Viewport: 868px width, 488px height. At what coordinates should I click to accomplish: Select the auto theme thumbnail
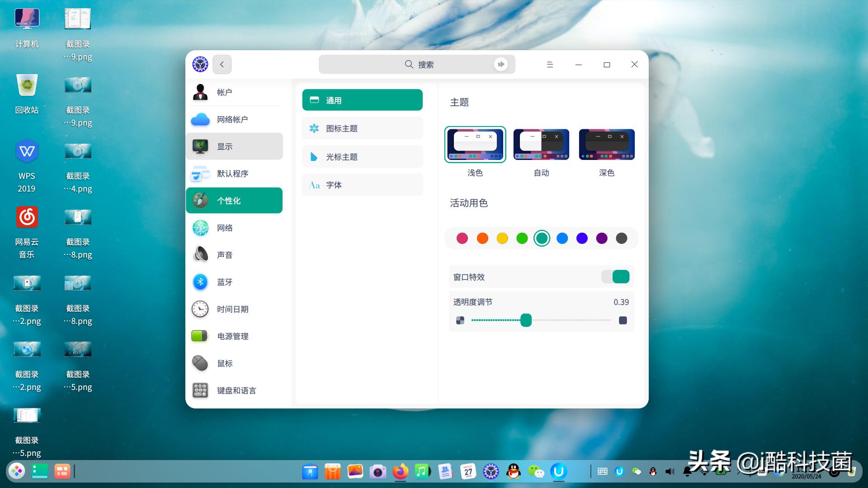pyautogui.click(x=541, y=145)
